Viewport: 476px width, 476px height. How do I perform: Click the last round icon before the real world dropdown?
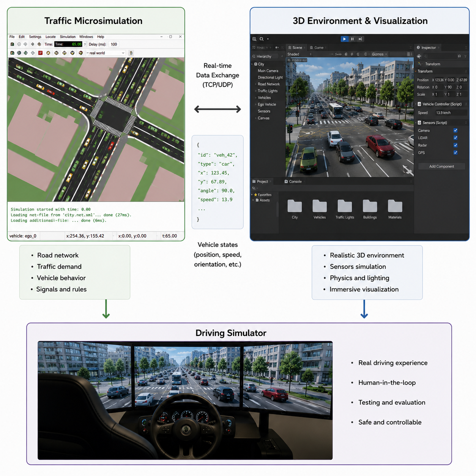pyautogui.click(x=81, y=53)
